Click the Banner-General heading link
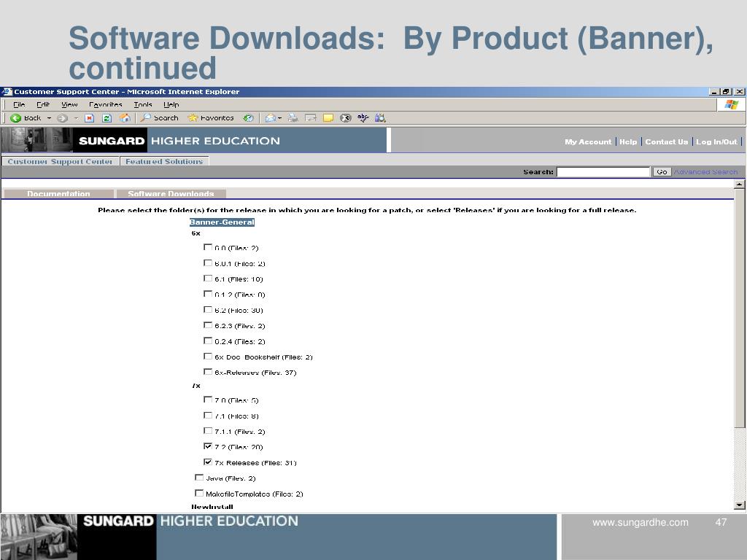The image size is (747, 560). coord(222,222)
